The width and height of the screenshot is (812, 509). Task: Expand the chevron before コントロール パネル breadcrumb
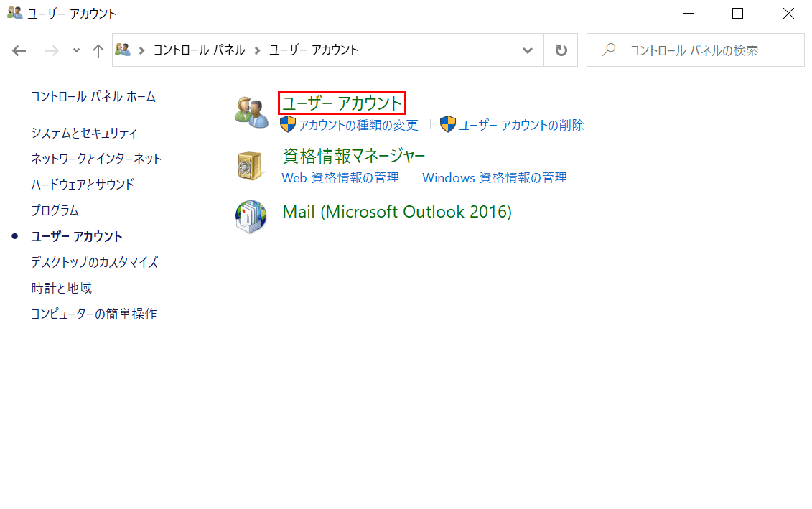[x=141, y=50]
